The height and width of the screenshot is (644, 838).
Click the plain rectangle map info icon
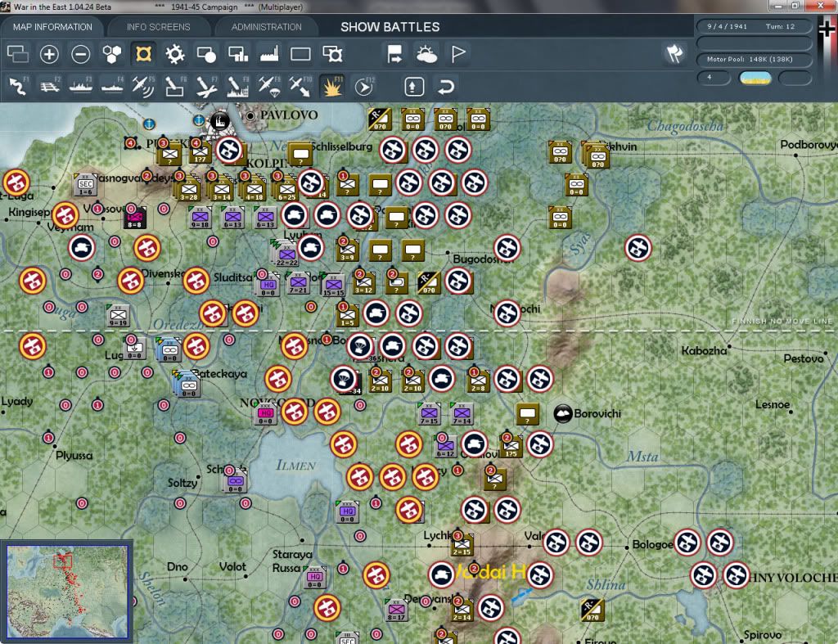(300, 54)
